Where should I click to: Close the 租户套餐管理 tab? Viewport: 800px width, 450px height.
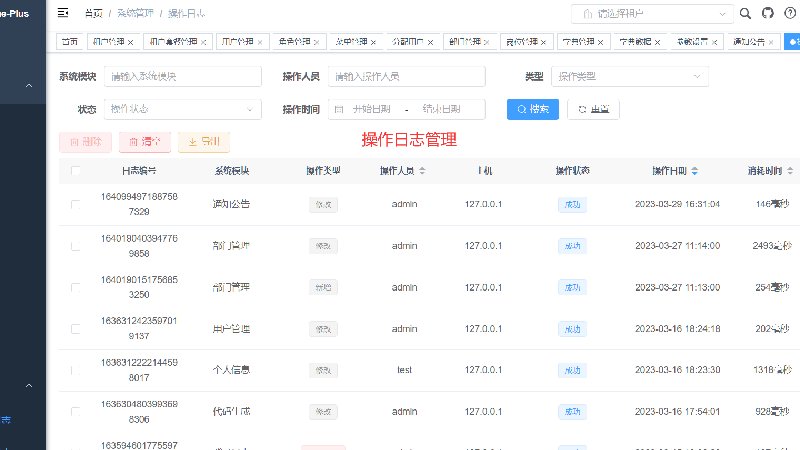tap(204, 42)
